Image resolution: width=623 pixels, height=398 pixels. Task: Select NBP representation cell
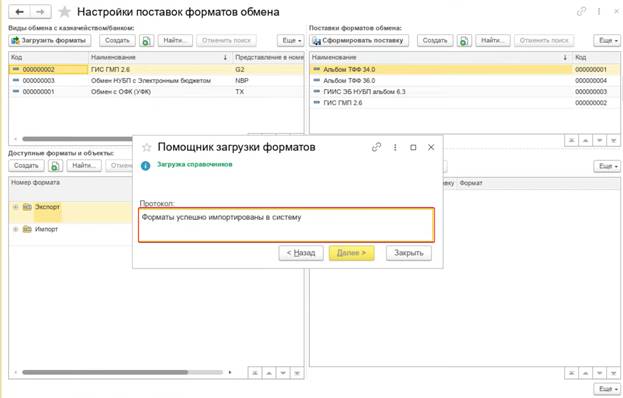click(269, 81)
